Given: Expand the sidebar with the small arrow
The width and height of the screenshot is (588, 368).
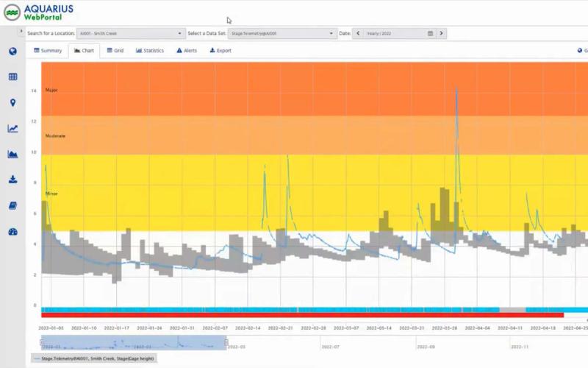Looking at the screenshot, I should pos(21,31).
